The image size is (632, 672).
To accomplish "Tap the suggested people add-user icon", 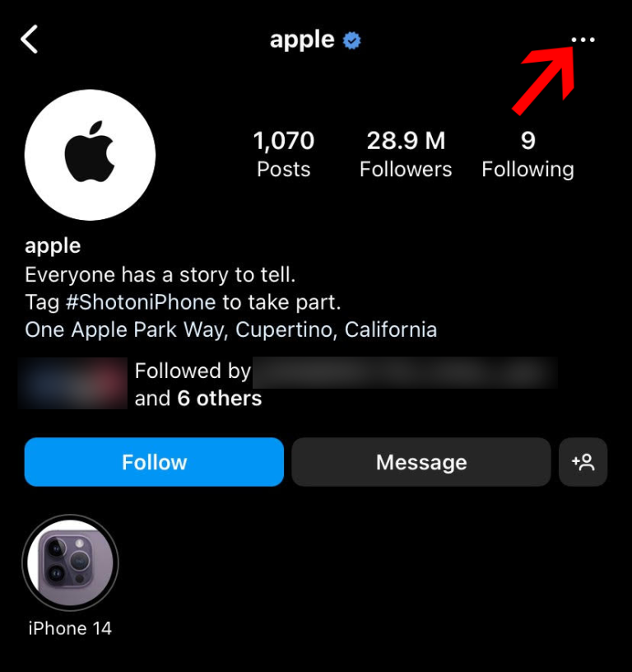I will point(583,462).
